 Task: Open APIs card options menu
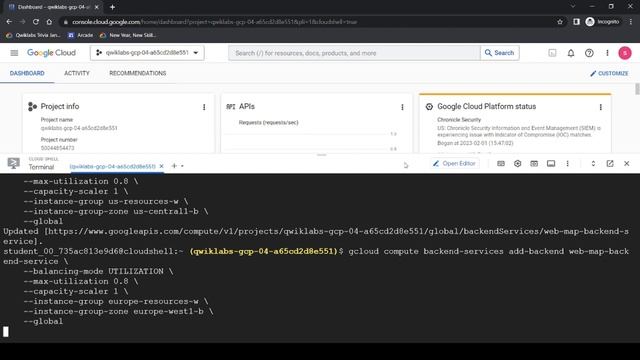tap(402, 107)
